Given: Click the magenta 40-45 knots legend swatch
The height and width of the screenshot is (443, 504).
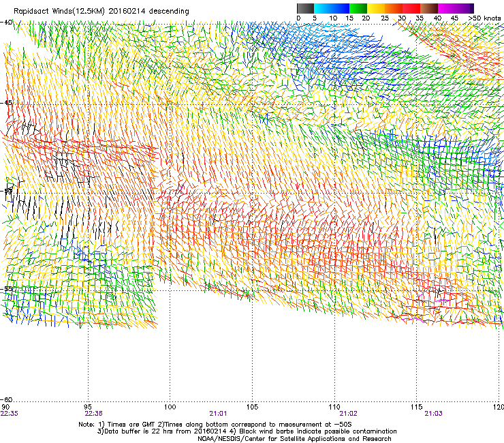Looking at the screenshot, I should (447, 8).
